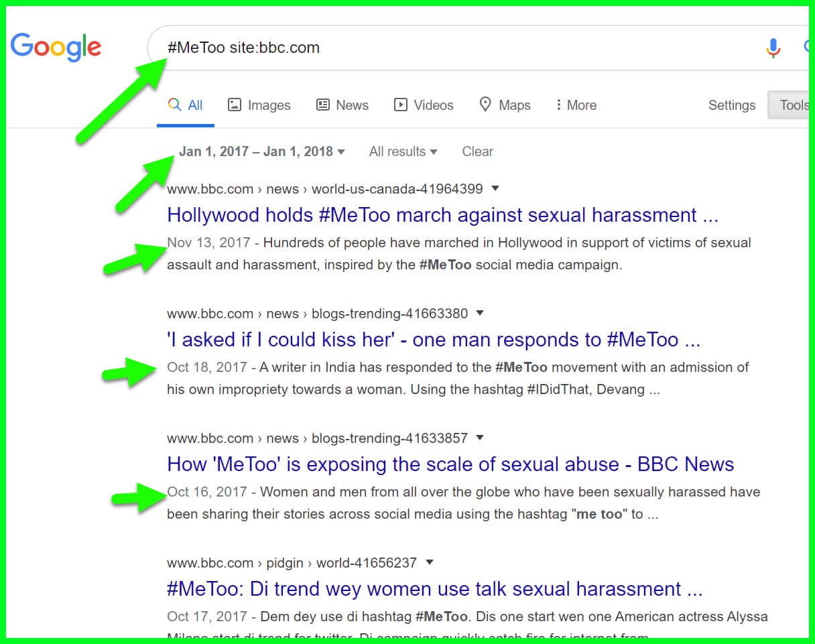This screenshot has width=815, height=644.
Task: Click the URL breadcrumb ending world-us-canada-41964399
Action: click(x=325, y=189)
